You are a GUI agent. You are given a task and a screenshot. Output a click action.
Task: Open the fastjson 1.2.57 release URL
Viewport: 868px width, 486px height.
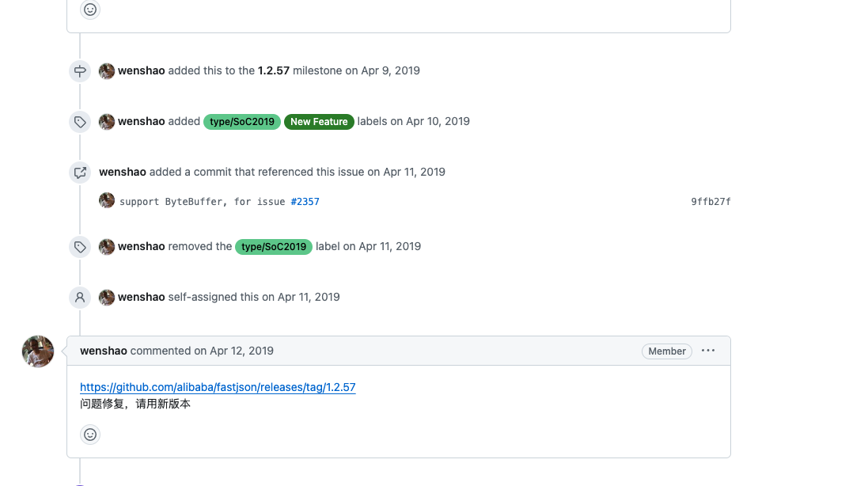point(218,387)
